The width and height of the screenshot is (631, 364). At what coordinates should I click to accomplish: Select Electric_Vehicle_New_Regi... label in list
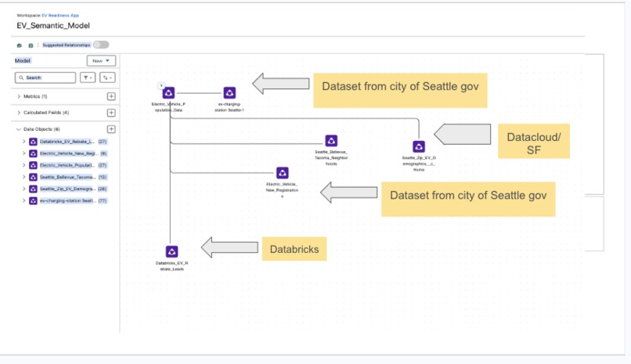point(67,153)
